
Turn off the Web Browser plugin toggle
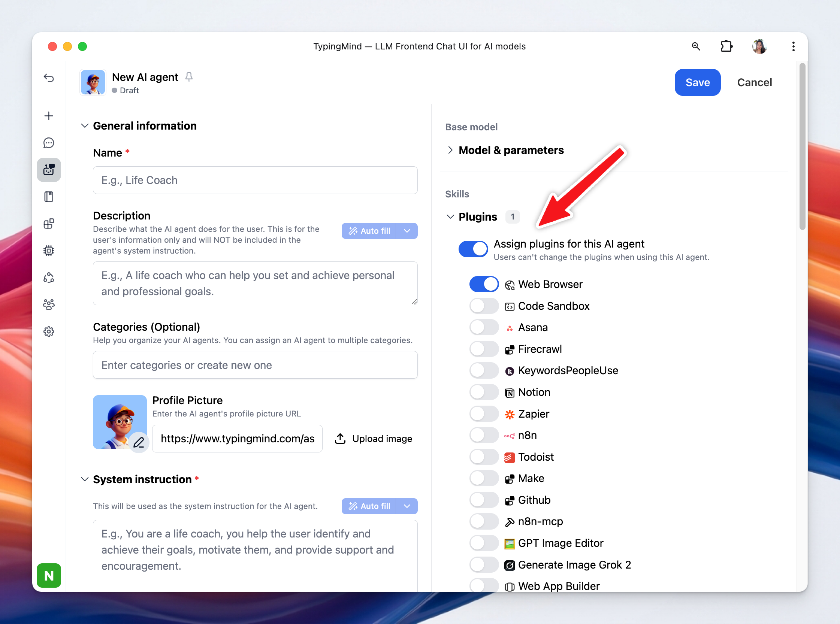[x=484, y=284]
